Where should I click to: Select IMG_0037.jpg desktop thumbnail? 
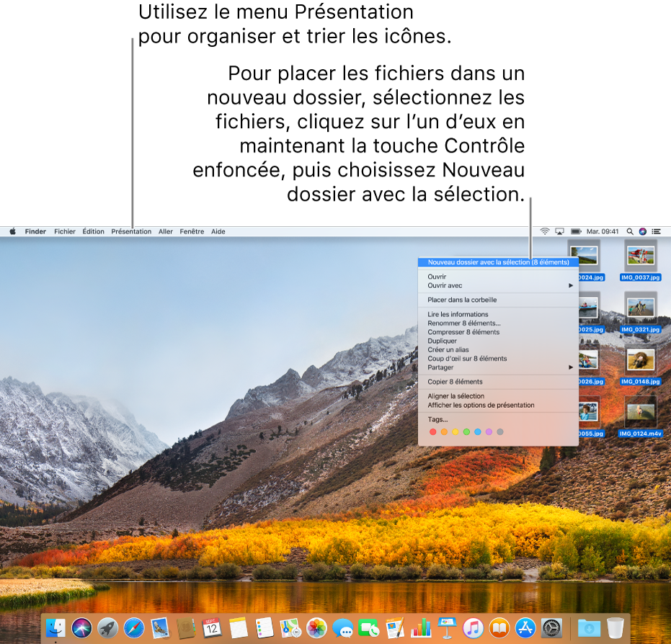tap(641, 256)
